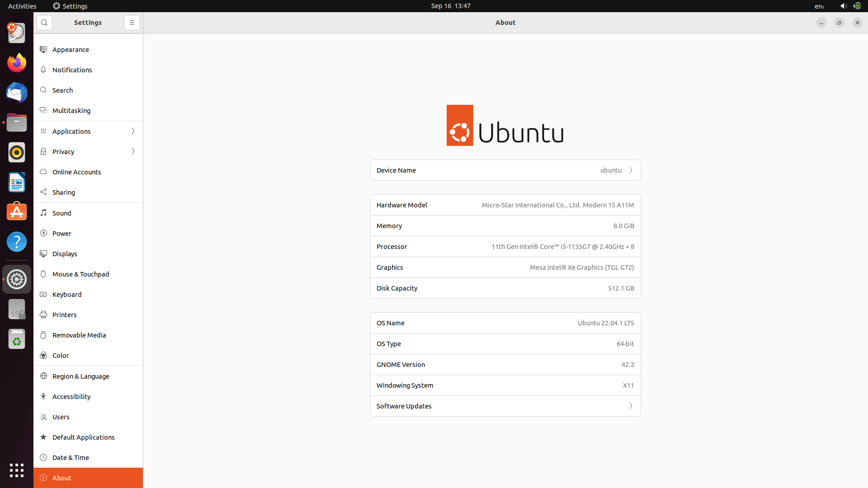The width and height of the screenshot is (868, 488).
Task: Click the Applications grid icon
Action: click(43, 131)
